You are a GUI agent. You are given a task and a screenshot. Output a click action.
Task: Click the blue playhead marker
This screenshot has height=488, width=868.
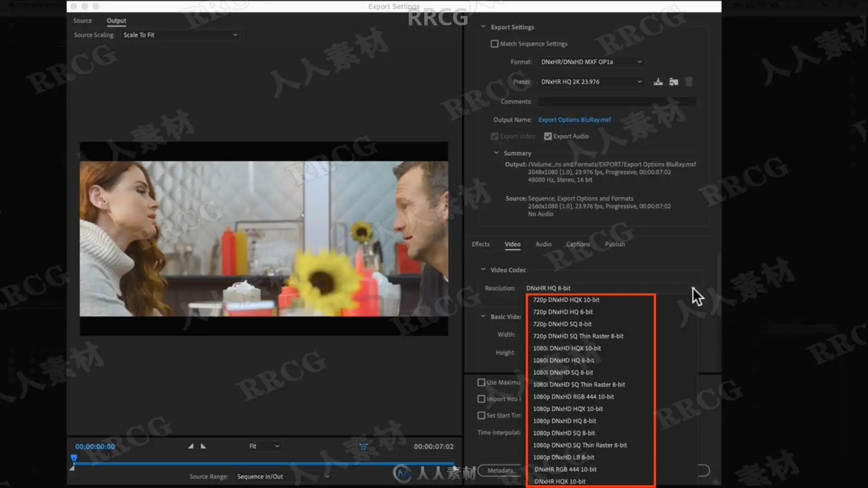[74, 458]
